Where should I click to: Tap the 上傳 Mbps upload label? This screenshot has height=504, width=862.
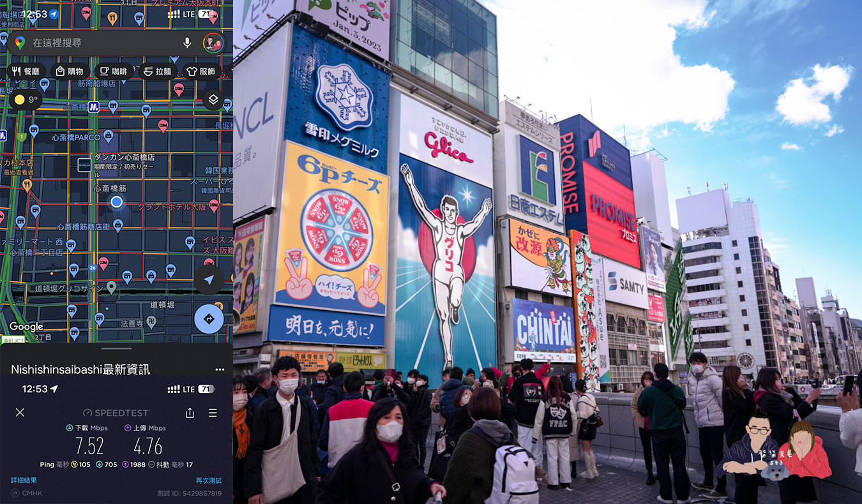coord(145,427)
